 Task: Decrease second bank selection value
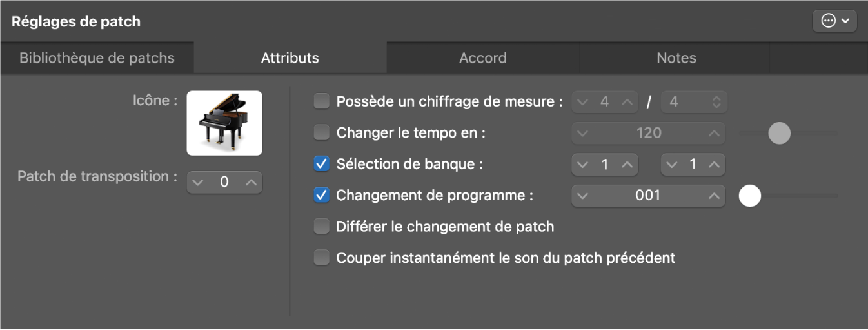coord(673,165)
